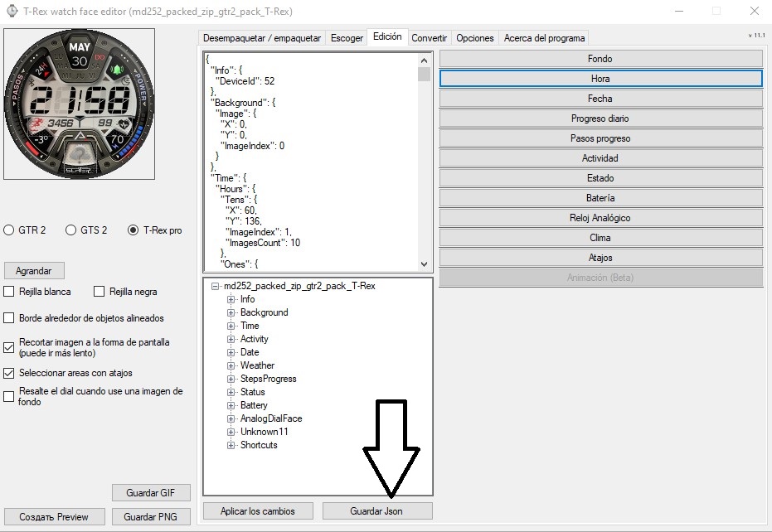Select the GTR 2 radio button
772x532 pixels.
10,230
